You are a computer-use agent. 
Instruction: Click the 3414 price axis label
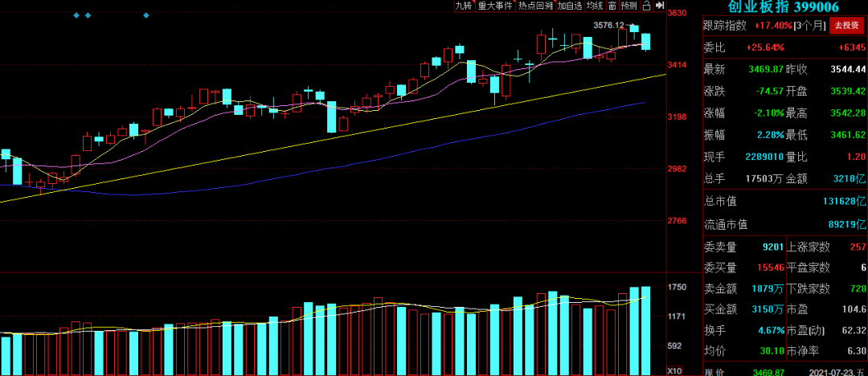(677, 65)
